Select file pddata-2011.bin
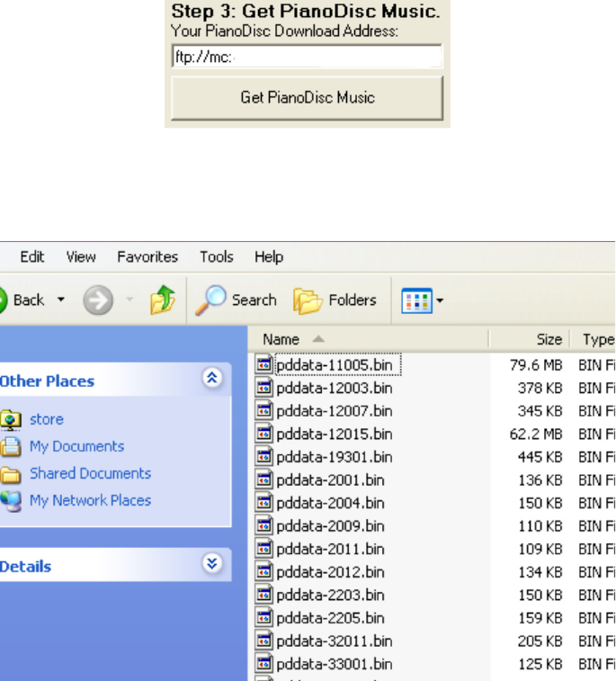This screenshot has width=616, height=681. (330, 550)
